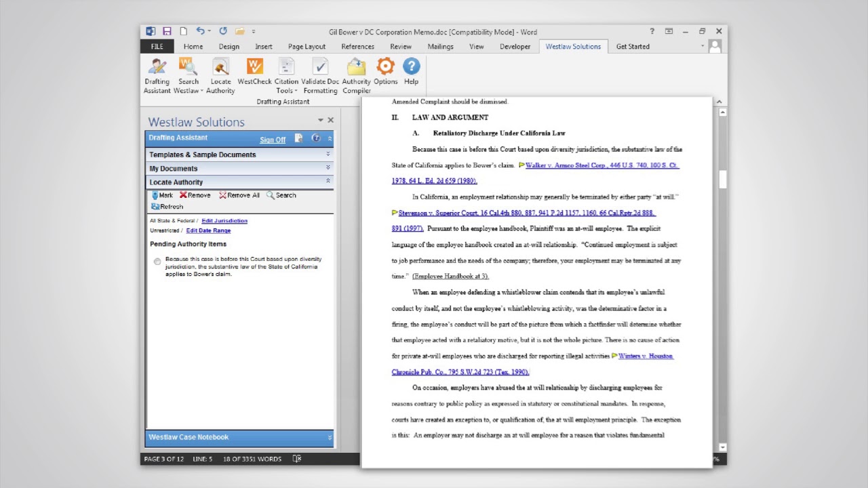This screenshot has width=868, height=488.
Task: Open a file via the folder icon
Action: pos(239,31)
